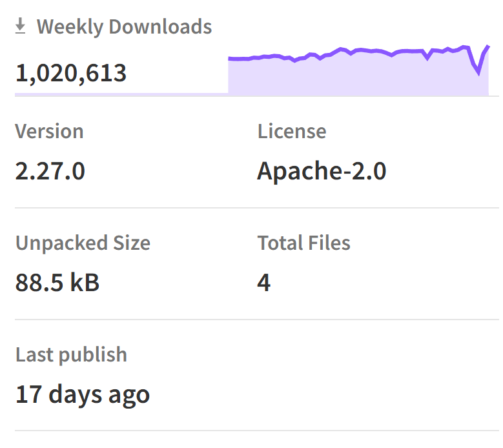Click the Version label
The width and height of the screenshot is (503, 448).
[x=50, y=131]
